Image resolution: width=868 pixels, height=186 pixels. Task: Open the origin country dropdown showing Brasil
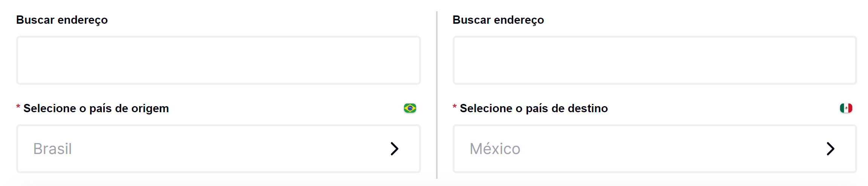click(x=219, y=149)
